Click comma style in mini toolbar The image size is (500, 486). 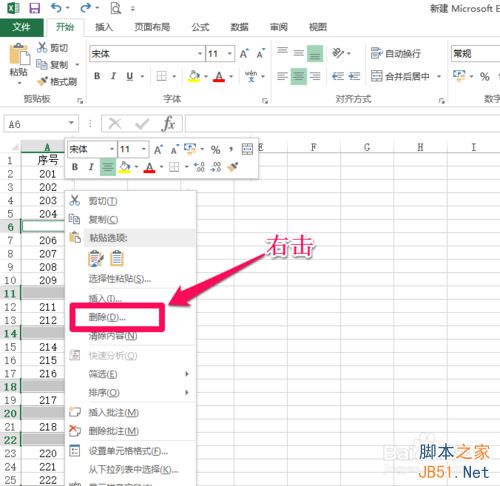pyautogui.click(x=231, y=149)
